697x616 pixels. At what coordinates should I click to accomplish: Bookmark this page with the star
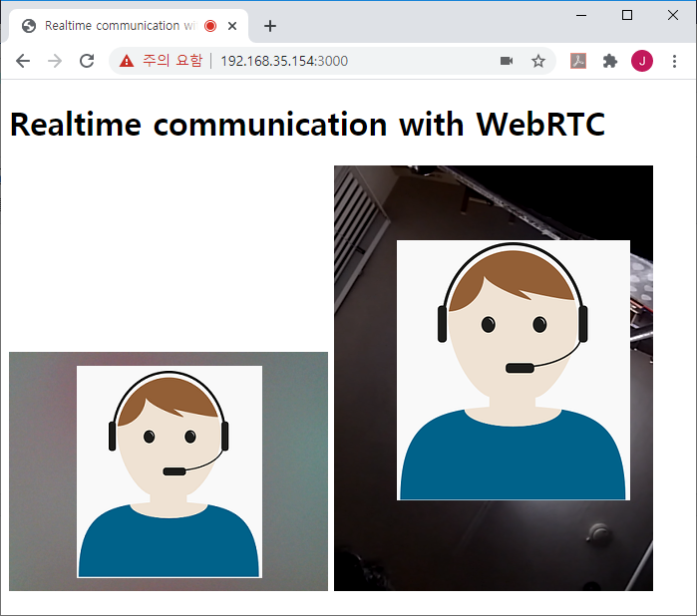[x=538, y=61]
